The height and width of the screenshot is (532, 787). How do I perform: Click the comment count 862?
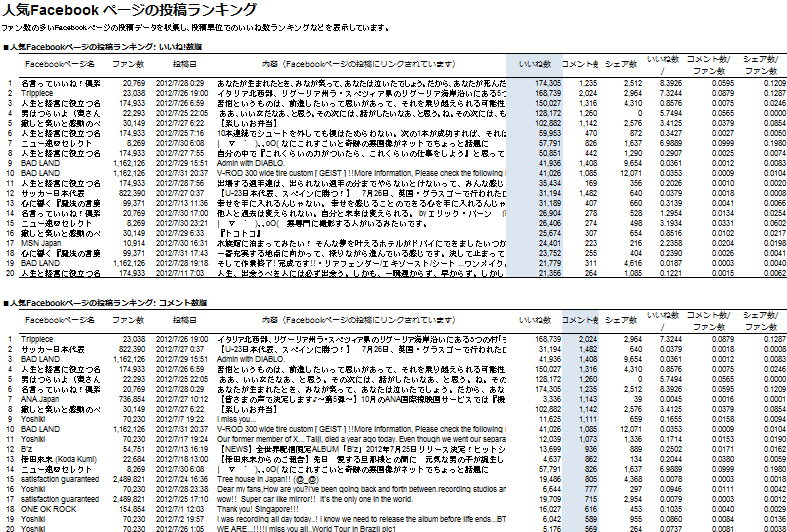[589, 459]
